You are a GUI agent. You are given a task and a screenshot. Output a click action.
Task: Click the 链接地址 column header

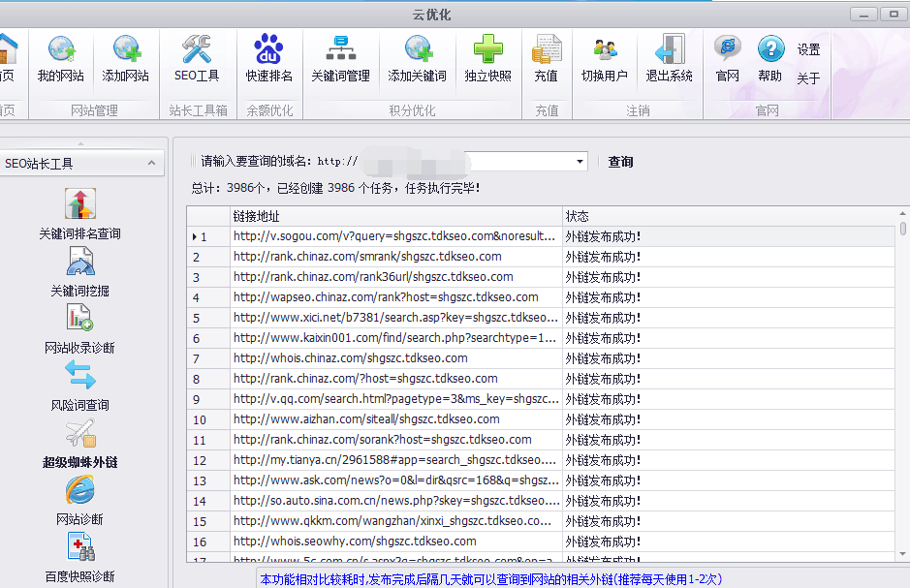[395, 216]
